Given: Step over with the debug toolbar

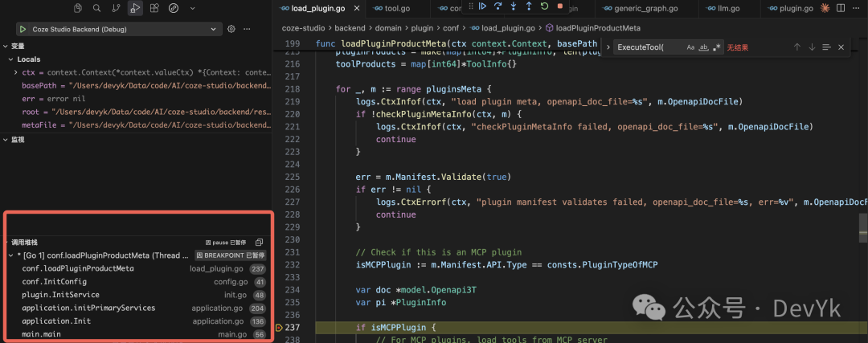Looking at the screenshot, I should (x=497, y=6).
